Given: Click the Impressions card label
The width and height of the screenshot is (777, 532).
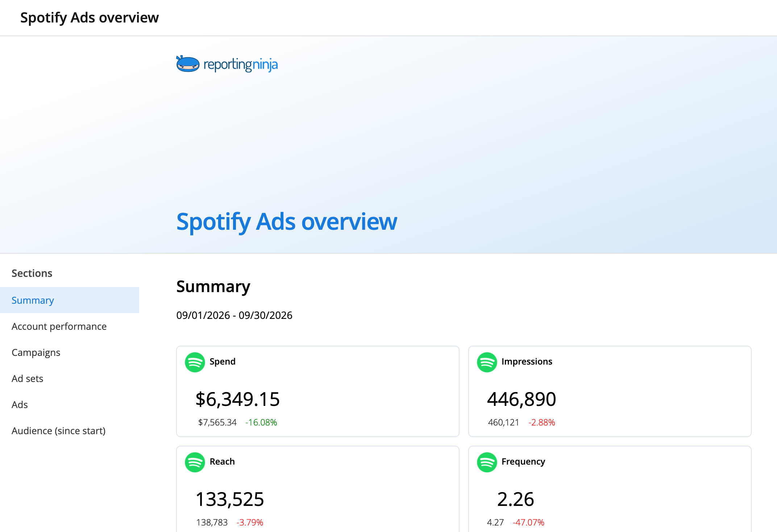Looking at the screenshot, I should [x=527, y=362].
